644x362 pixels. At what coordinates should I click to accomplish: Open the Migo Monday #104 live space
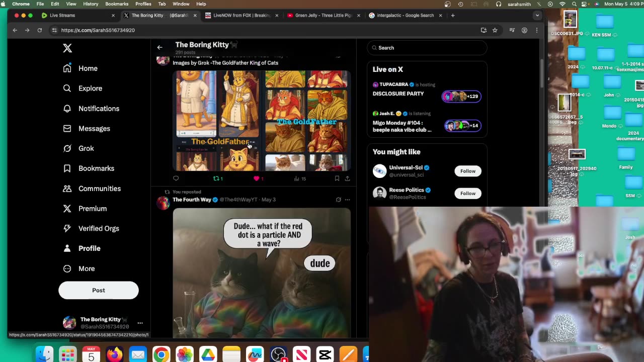tap(427, 122)
